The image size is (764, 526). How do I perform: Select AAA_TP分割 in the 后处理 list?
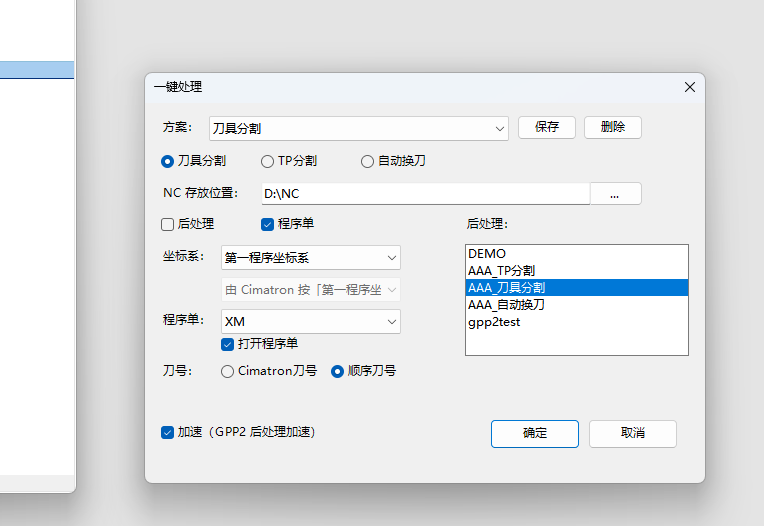click(x=577, y=271)
